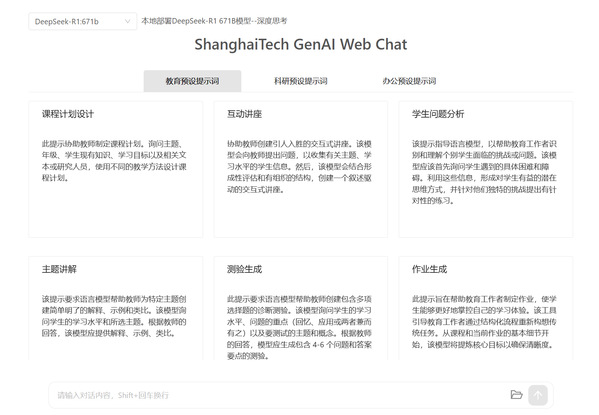599x415 pixels.
Task: Switch to the 办公预设提示词 tab
Action: click(x=409, y=81)
